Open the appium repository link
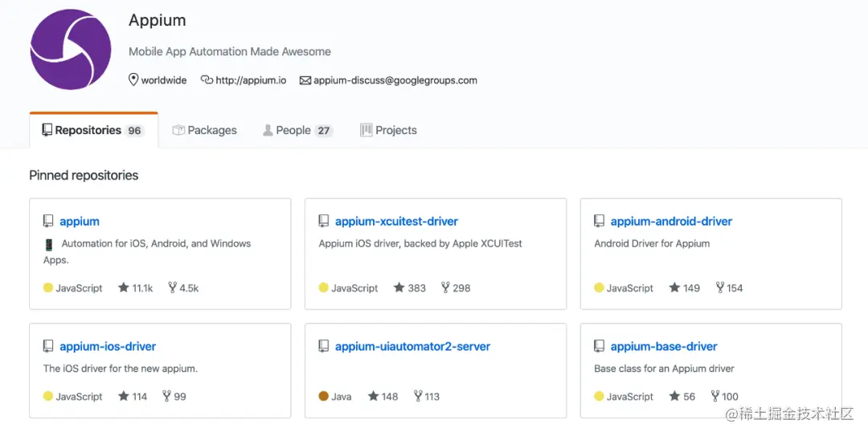Screen dimensions: 868x436 (80, 222)
